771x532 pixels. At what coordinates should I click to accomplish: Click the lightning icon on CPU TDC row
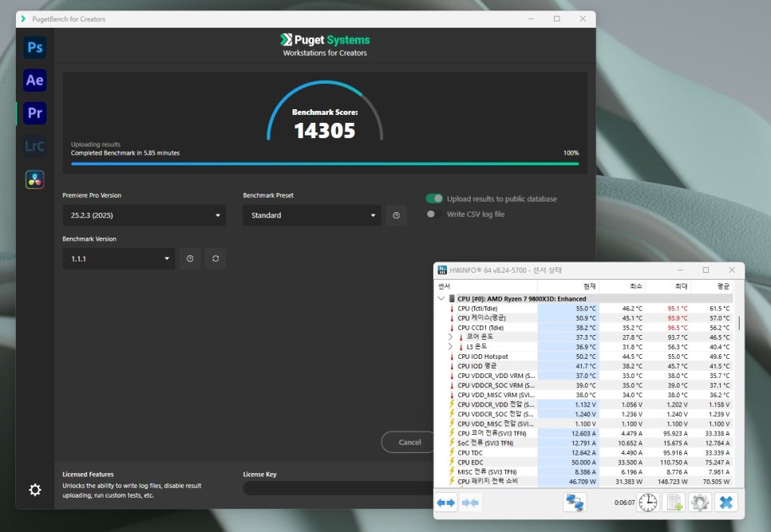pyautogui.click(x=452, y=452)
